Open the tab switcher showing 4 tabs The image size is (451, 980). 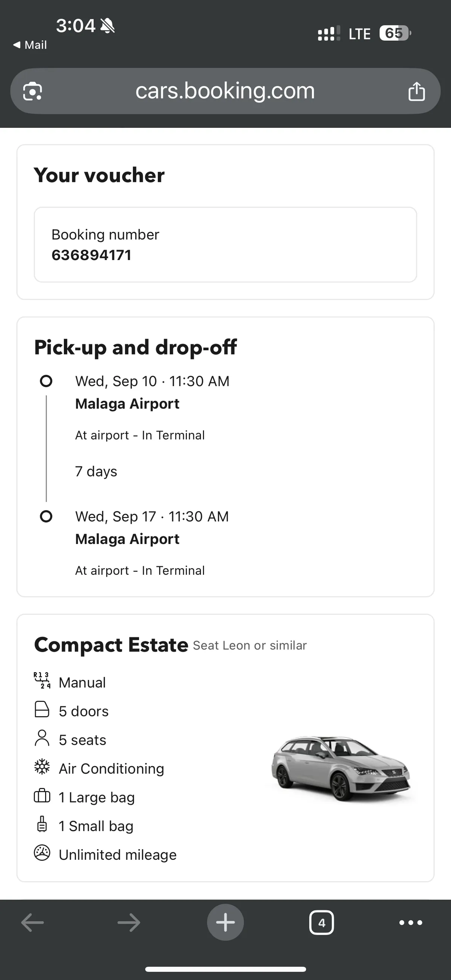(x=322, y=922)
